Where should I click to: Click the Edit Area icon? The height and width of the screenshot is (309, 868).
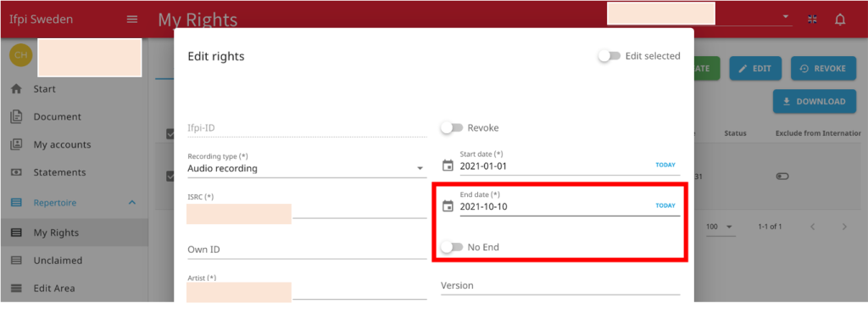(x=17, y=289)
